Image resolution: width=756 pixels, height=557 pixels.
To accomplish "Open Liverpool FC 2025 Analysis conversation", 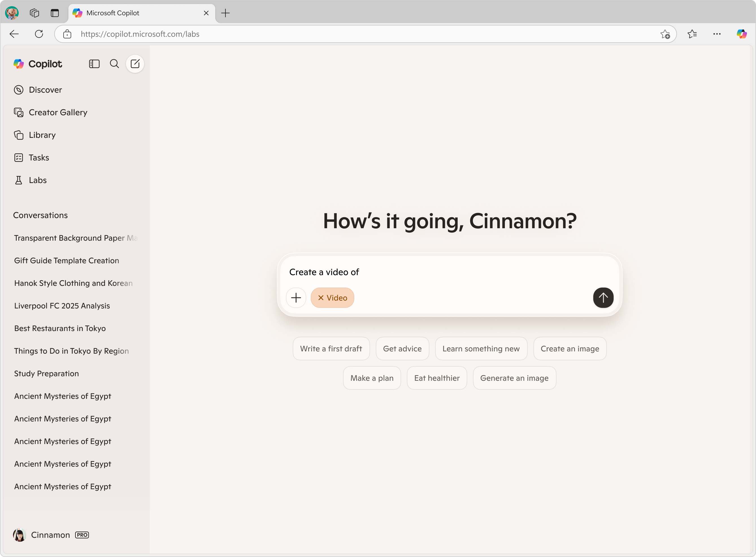I will tap(62, 305).
